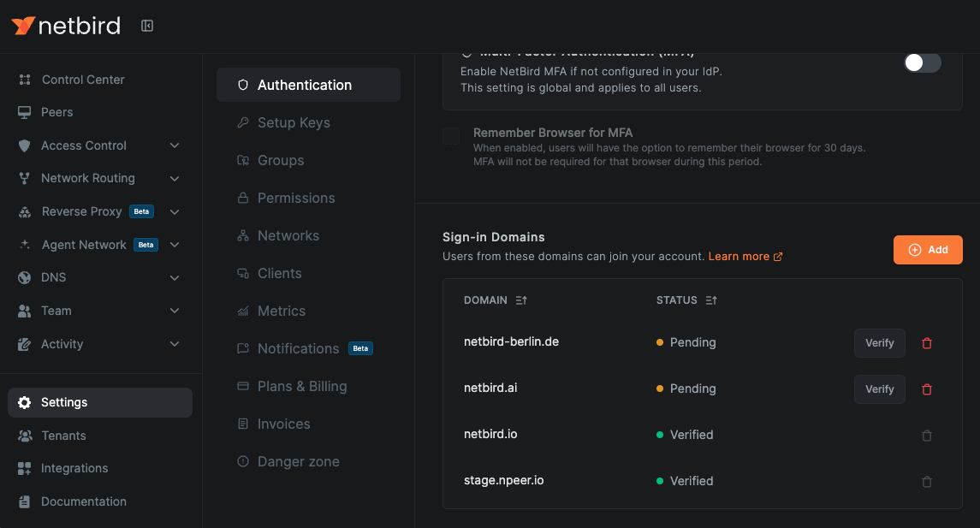Check the Remember Browser for MFA checkbox
Image resolution: width=980 pixels, height=528 pixels.
coord(451,135)
